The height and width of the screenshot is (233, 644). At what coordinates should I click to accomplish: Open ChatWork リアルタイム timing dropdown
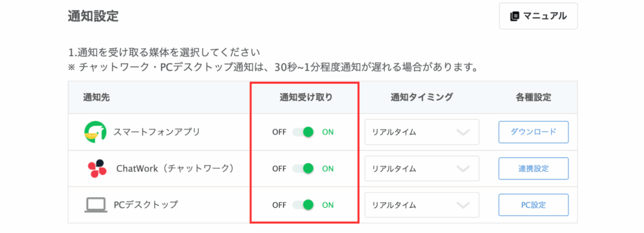point(422,169)
